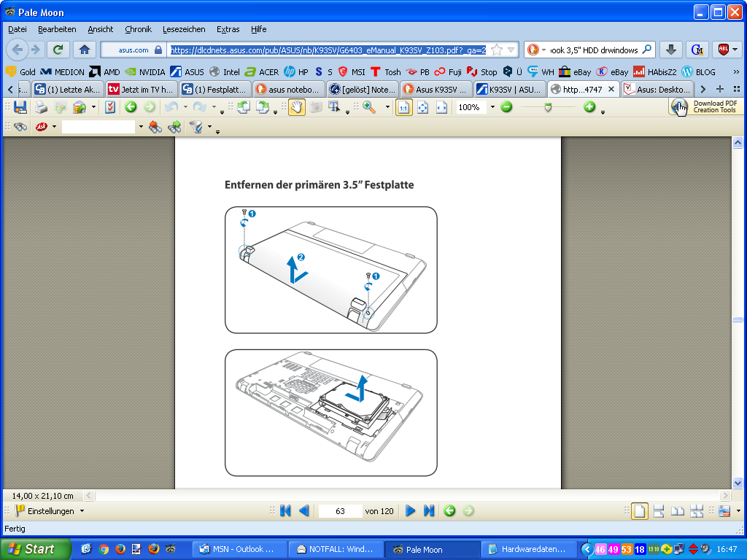Screen dimensions: 747x560
Task: Open the Lesezeichen menu
Action: (184, 29)
